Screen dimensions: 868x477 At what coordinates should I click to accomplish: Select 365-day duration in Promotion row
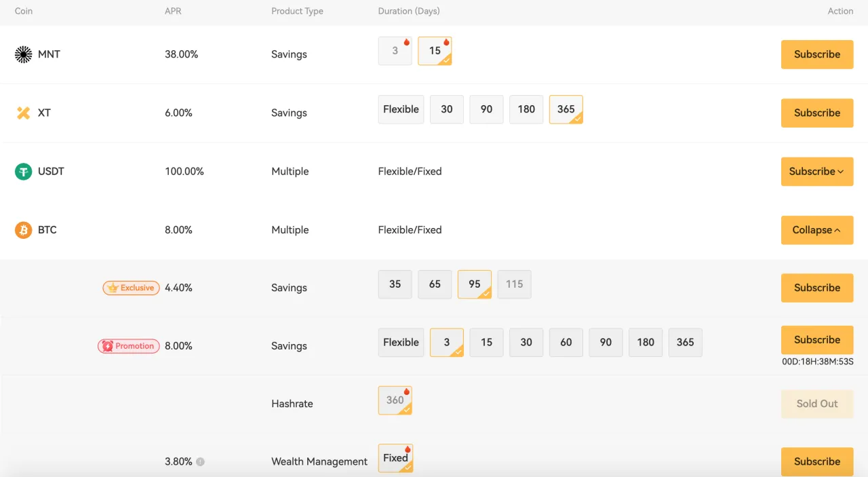click(x=686, y=343)
